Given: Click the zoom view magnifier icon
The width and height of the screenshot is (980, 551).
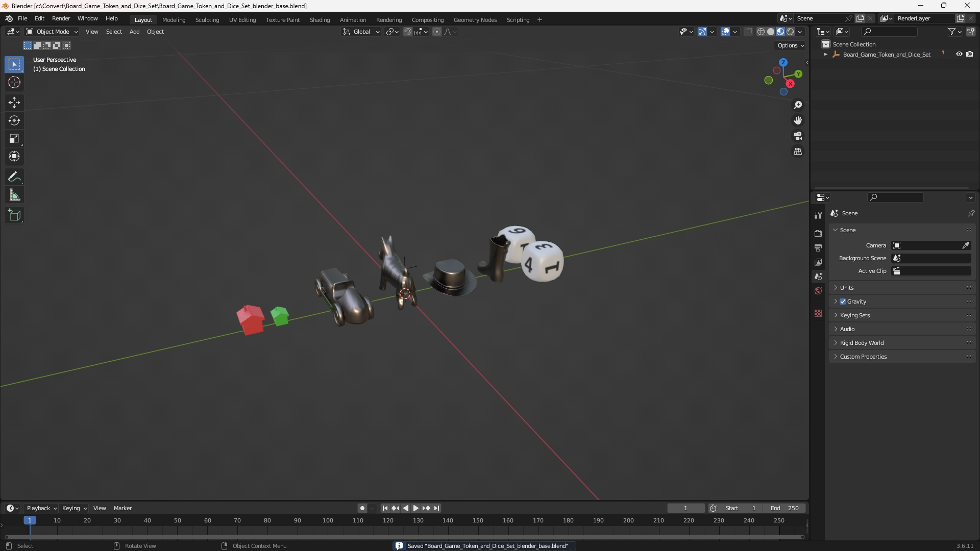Looking at the screenshot, I should [798, 105].
